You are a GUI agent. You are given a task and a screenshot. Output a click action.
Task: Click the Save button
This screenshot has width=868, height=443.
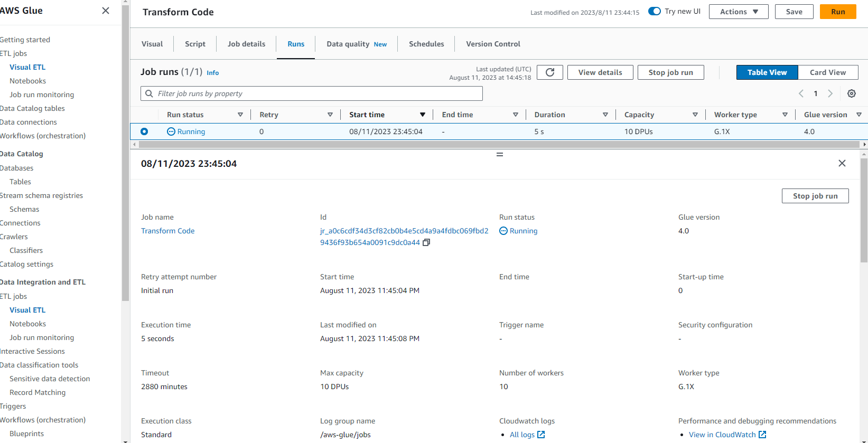click(x=794, y=12)
